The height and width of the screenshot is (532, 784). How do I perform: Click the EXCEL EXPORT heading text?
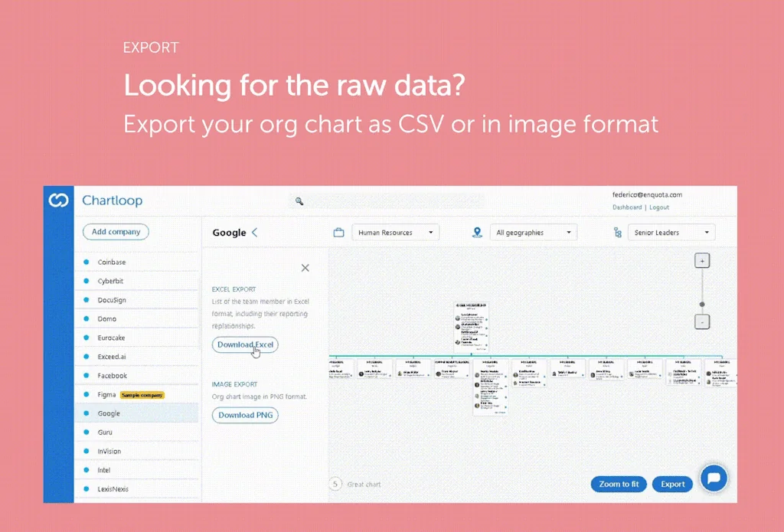[x=234, y=289]
